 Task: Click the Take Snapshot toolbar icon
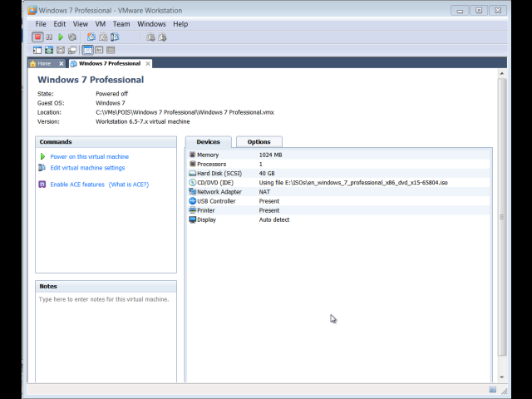click(91, 37)
